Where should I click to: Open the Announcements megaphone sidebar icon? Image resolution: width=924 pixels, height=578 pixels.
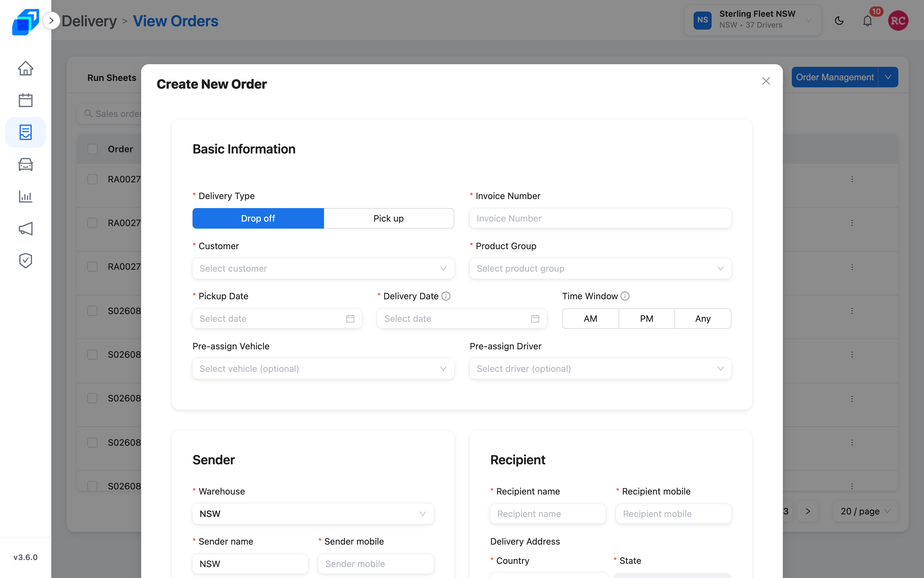[x=26, y=229]
